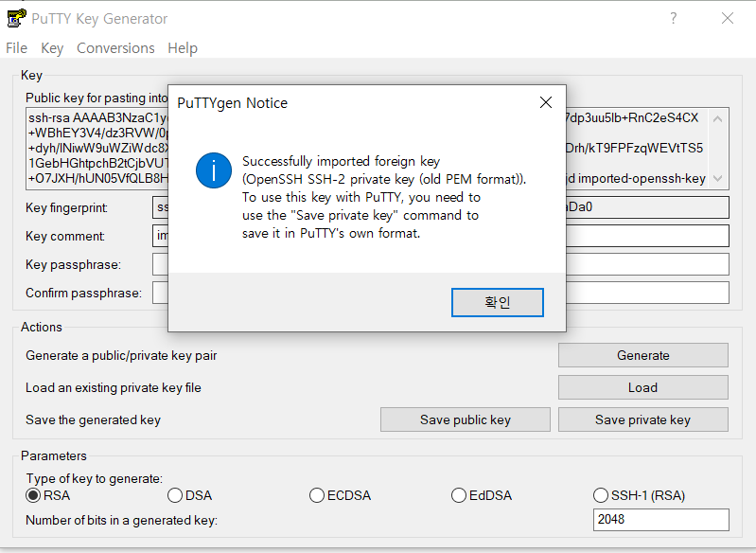756x553 pixels.
Task: Confirm the notice with 확인 button
Action: click(497, 303)
